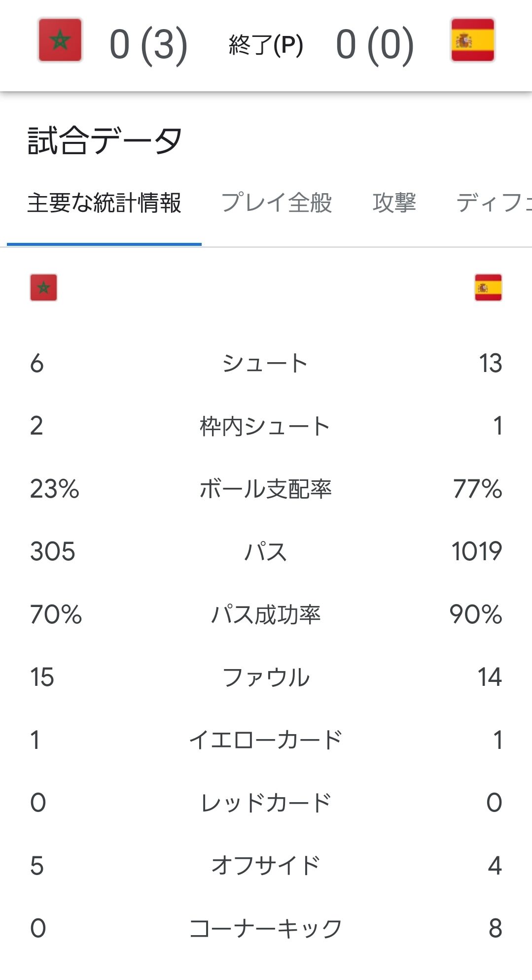Tap small Morocco flag above stats column
The image size is (532, 980).
pos(43,288)
